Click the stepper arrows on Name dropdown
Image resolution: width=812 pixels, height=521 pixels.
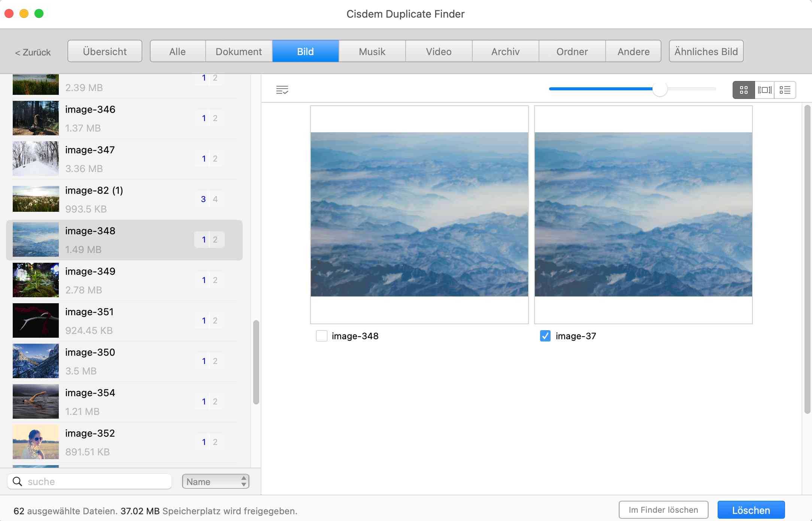coord(244,482)
